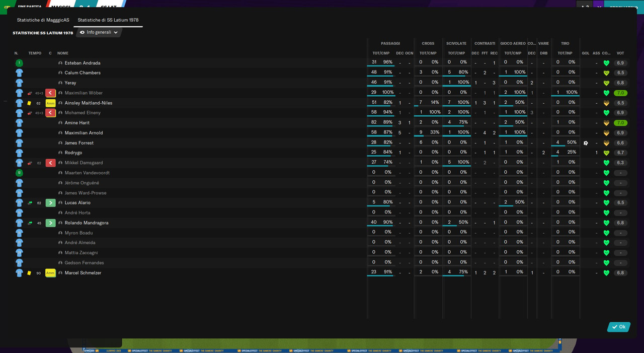
Task: Sort by the FFT column header under CONTRASTI
Action: point(485,53)
